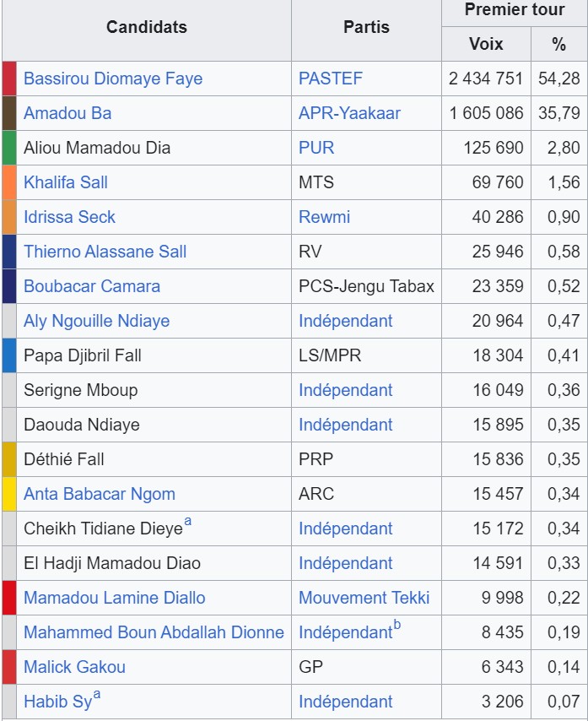Click the Voix column header
The height and width of the screenshot is (721, 588).
coord(486,44)
